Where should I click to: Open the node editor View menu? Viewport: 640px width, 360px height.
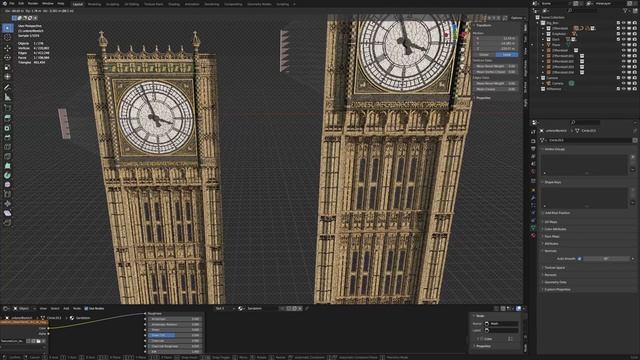pyautogui.click(x=43, y=309)
